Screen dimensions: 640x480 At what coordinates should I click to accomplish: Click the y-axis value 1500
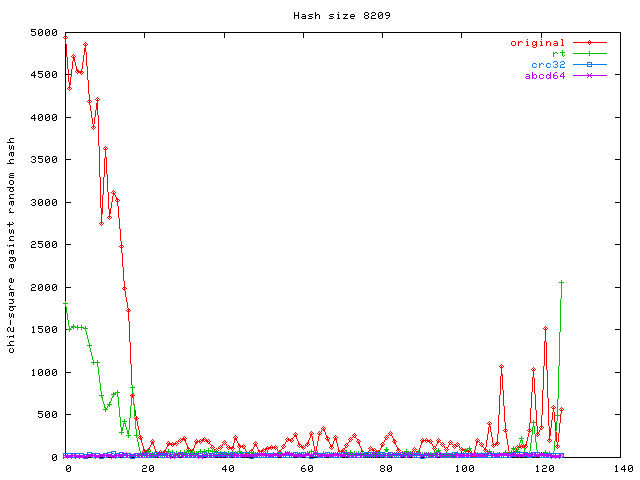[x=44, y=329]
